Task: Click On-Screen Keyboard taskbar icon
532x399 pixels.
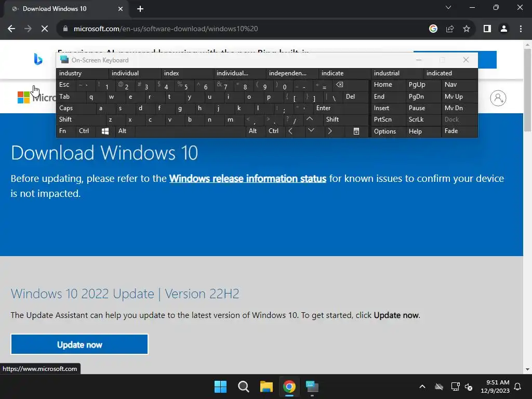Action: click(312, 387)
